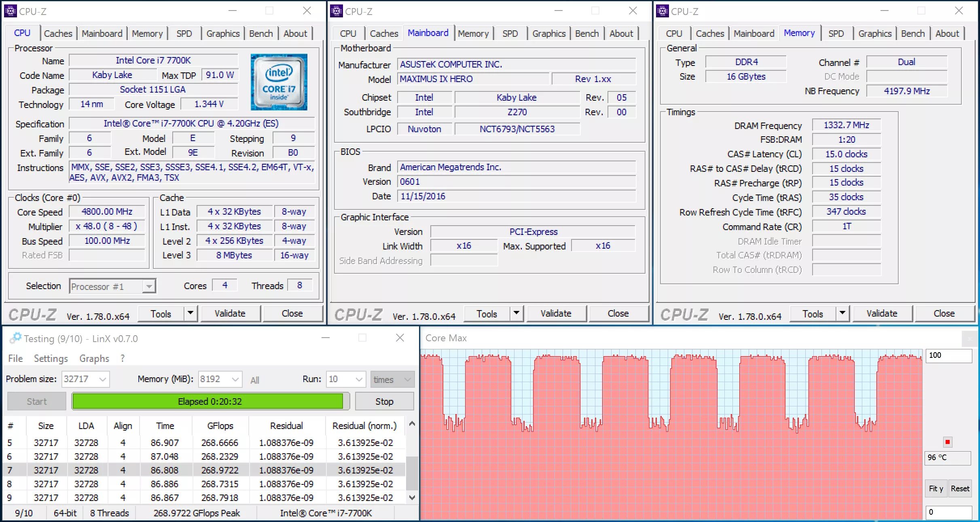The image size is (980, 522).
Task: Click Tools button in Memory window
Action: pos(813,313)
